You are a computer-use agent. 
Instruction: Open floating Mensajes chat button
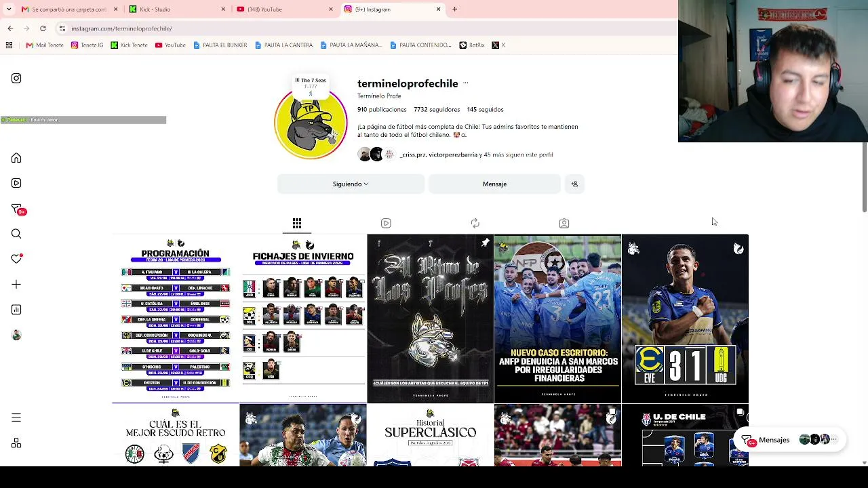coord(790,440)
